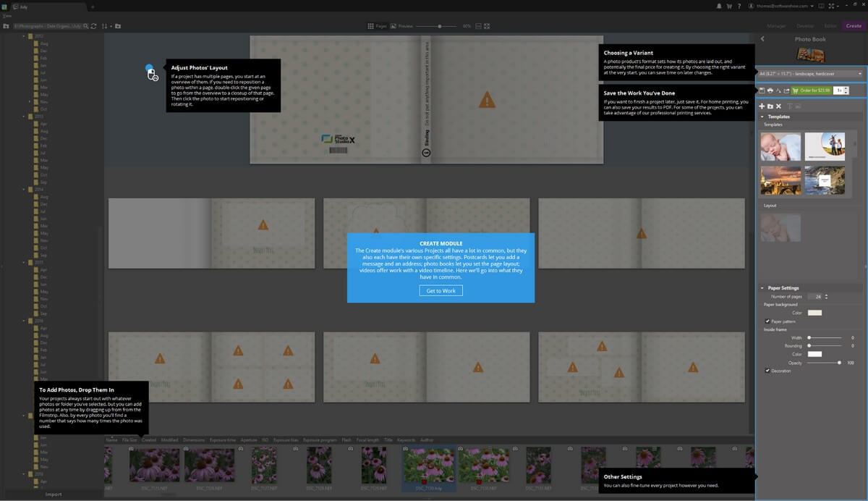Click the Number of pages stepper arrows
Viewport: 868px width, 501px height.
point(826,297)
